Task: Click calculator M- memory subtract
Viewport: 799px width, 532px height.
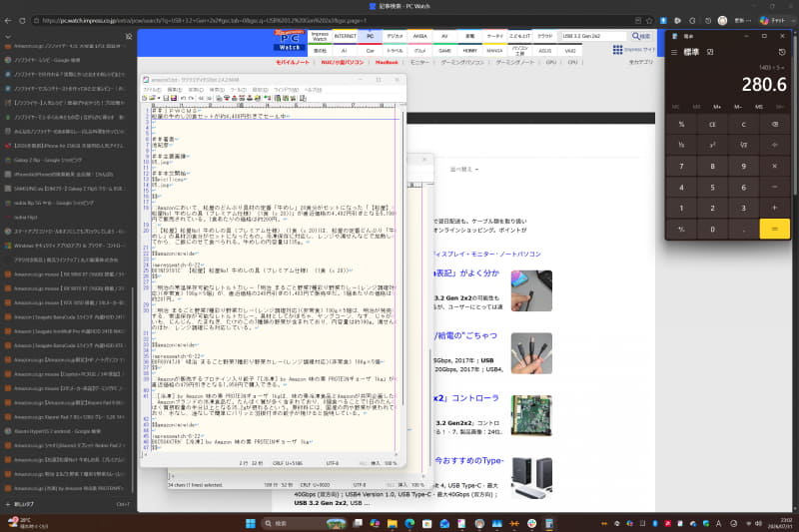Action: point(738,107)
